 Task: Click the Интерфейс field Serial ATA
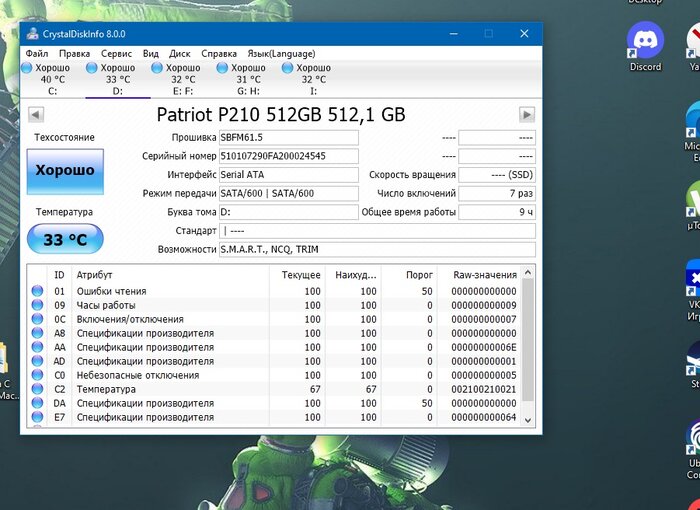[288, 175]
